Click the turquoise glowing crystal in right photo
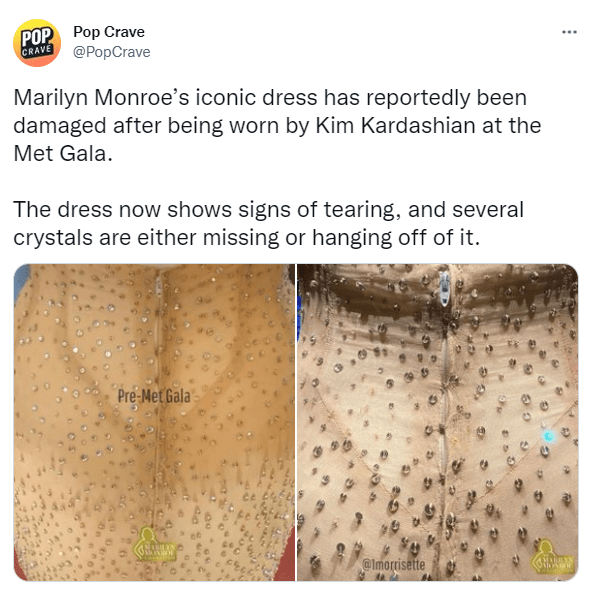The image size is (595, 594). [548, 436]
